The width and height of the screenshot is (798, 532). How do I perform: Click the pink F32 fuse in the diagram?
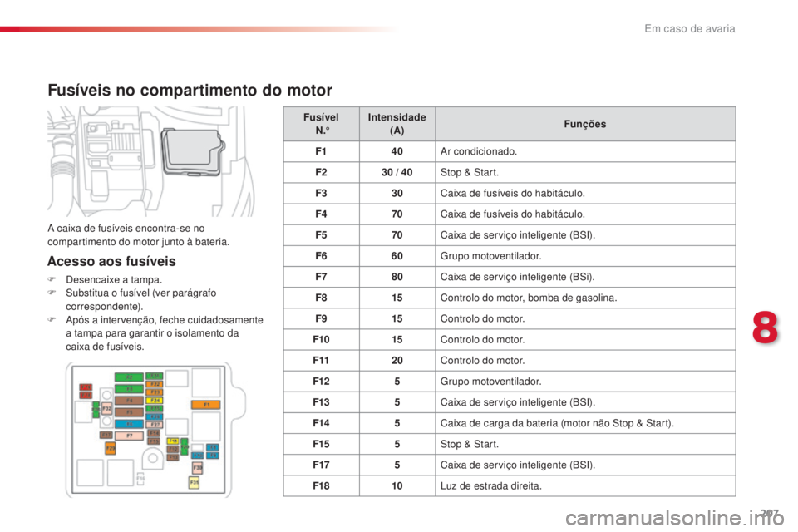pos(107,408)
